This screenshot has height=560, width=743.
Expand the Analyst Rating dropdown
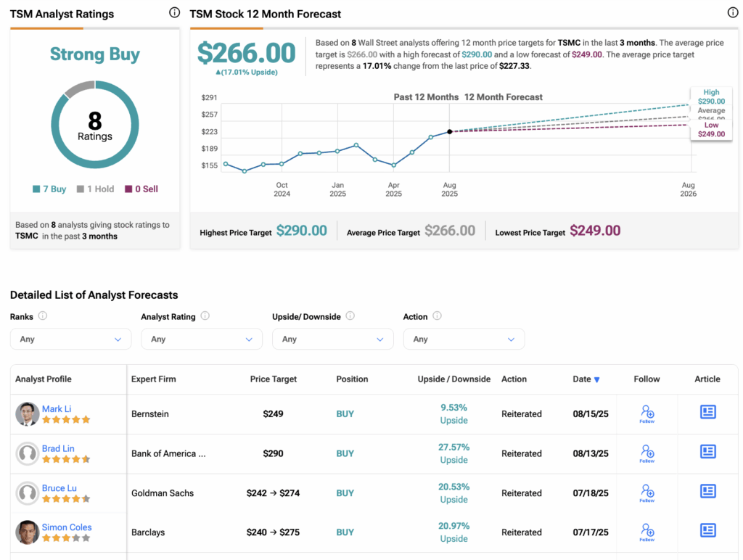coord(201,339)
